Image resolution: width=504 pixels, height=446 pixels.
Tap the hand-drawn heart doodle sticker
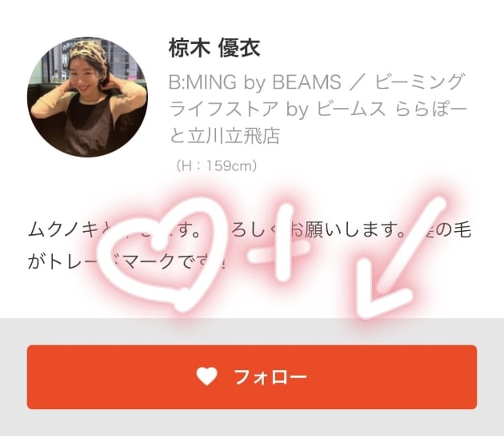(x=165, y=255)
